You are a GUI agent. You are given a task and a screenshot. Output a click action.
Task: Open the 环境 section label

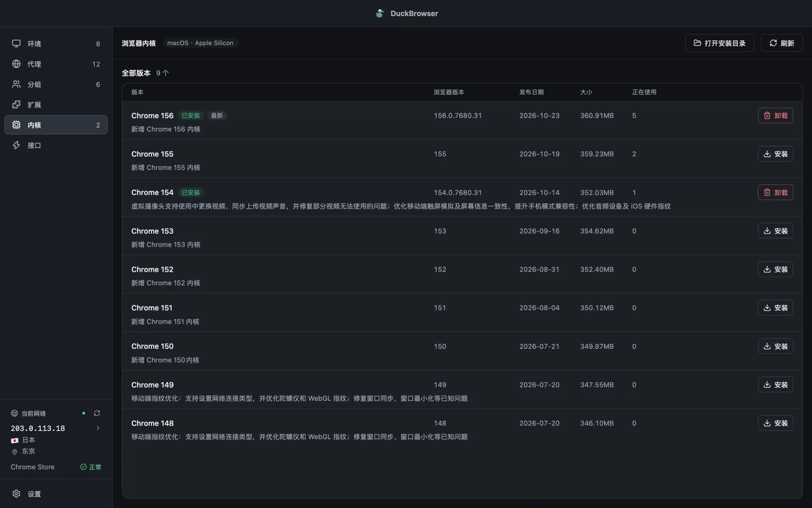click(x=34, y=44)
